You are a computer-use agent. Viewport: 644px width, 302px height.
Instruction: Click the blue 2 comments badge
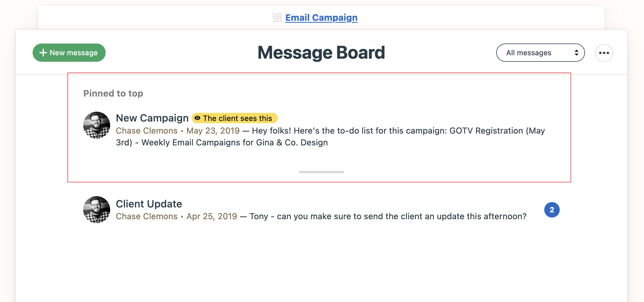point(552,210)
